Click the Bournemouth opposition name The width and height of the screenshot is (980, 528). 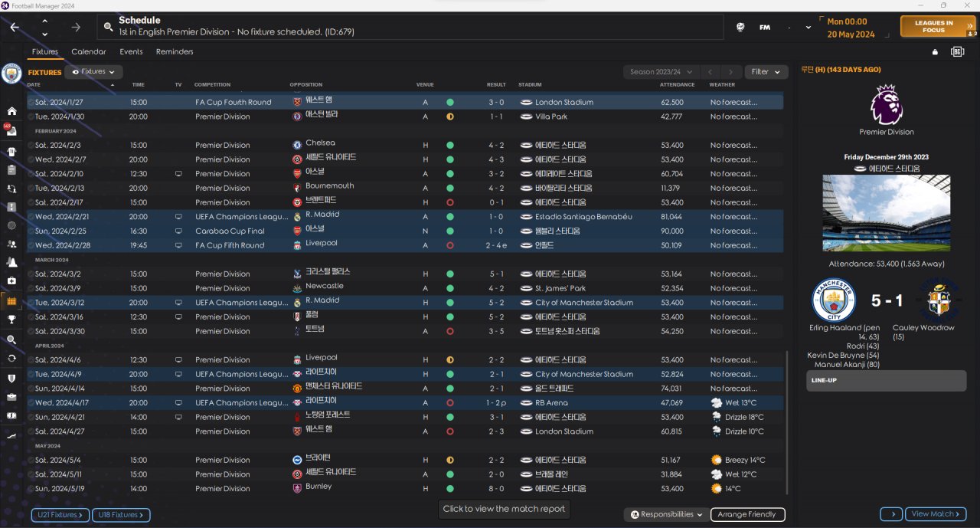point(331,186)
